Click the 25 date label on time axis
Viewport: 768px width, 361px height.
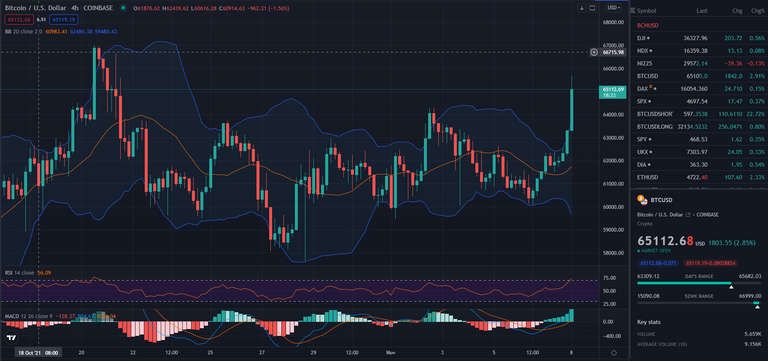(210, 353)
